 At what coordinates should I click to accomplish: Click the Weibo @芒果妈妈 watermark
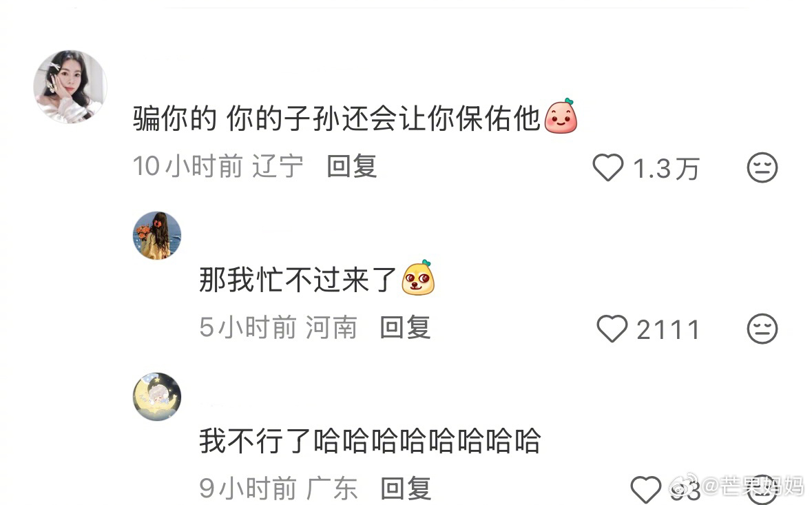coord(737,487)
